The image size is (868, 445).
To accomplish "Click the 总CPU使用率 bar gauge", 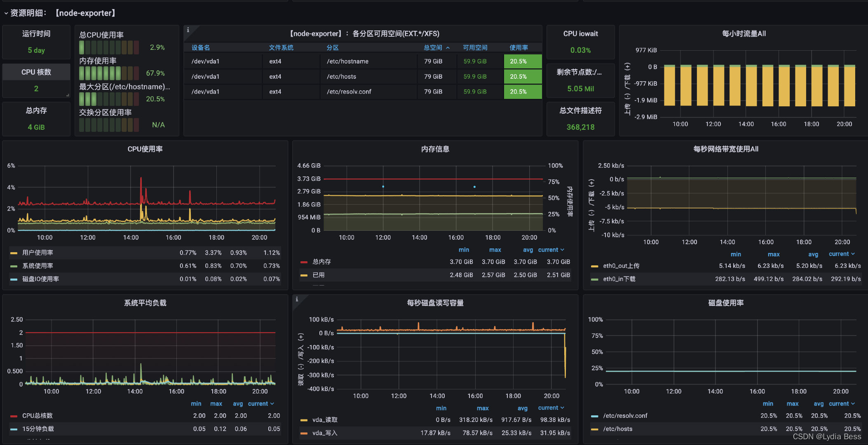I will [x=109, y=47].
